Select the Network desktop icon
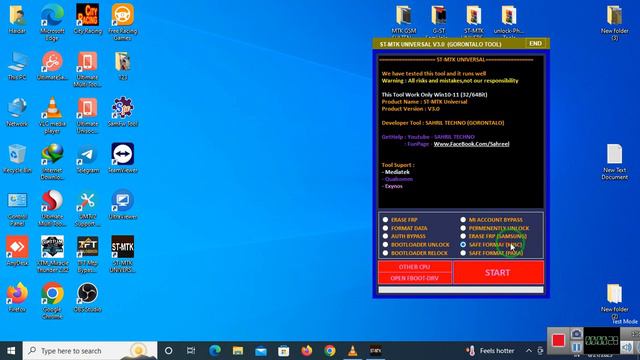The height and width of the screenshot is (360, 640). click(17, 111)
